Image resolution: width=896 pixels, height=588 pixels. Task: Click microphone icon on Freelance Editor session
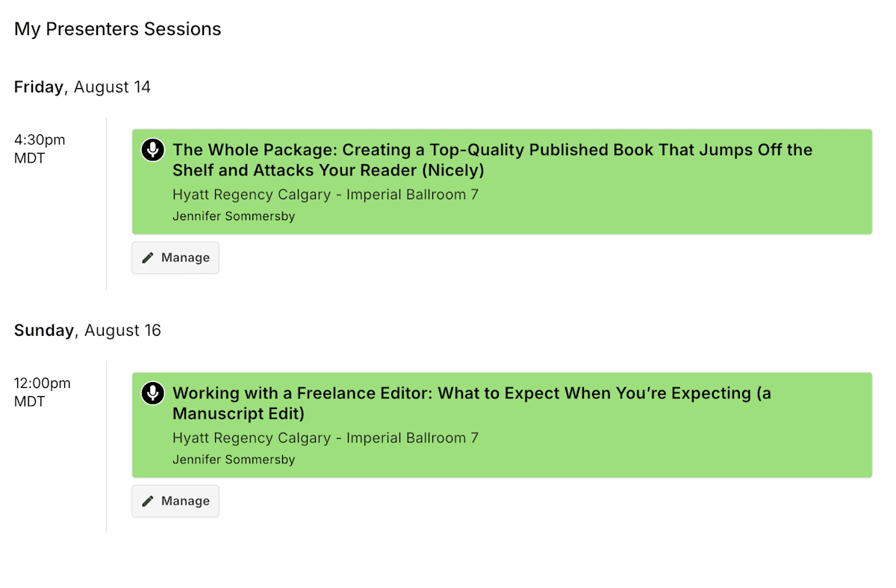click(153, 393)
